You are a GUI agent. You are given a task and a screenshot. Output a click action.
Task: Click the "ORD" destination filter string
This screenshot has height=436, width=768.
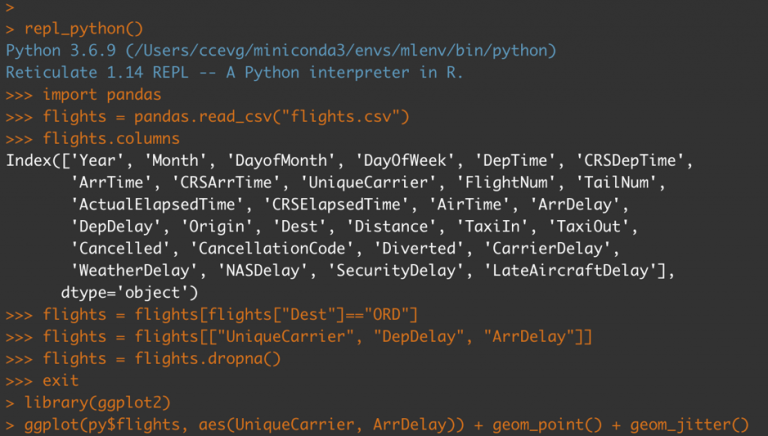pos(388,315)
